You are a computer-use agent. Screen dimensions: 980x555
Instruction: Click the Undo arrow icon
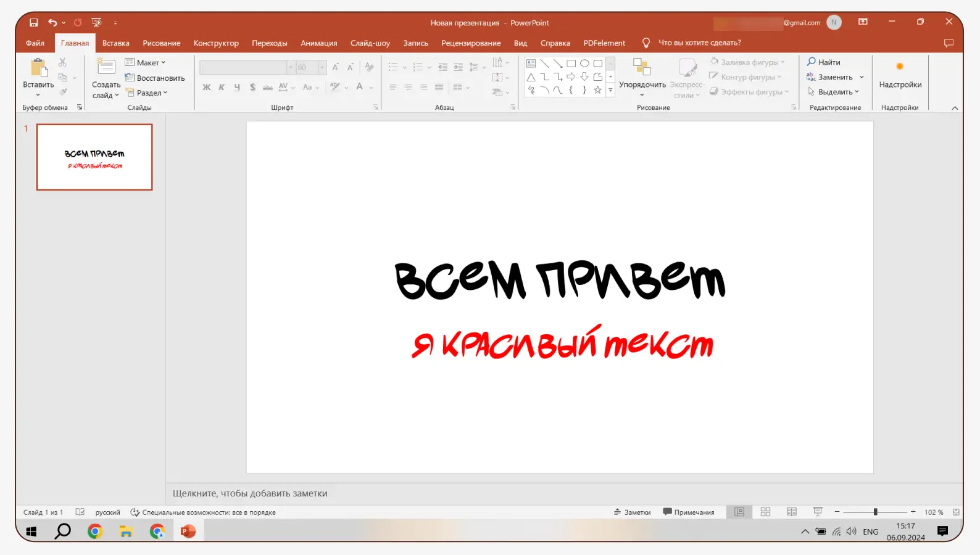(x=52, y=23)
